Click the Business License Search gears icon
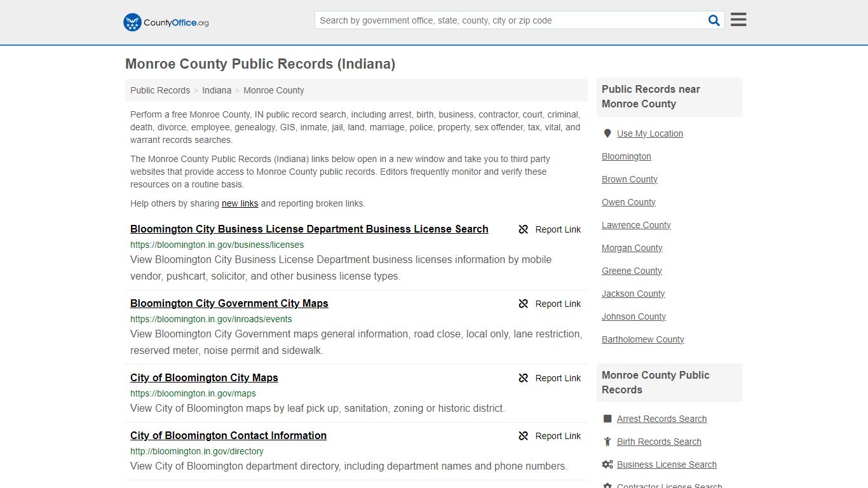868x488 pixels. coord(607,464)
